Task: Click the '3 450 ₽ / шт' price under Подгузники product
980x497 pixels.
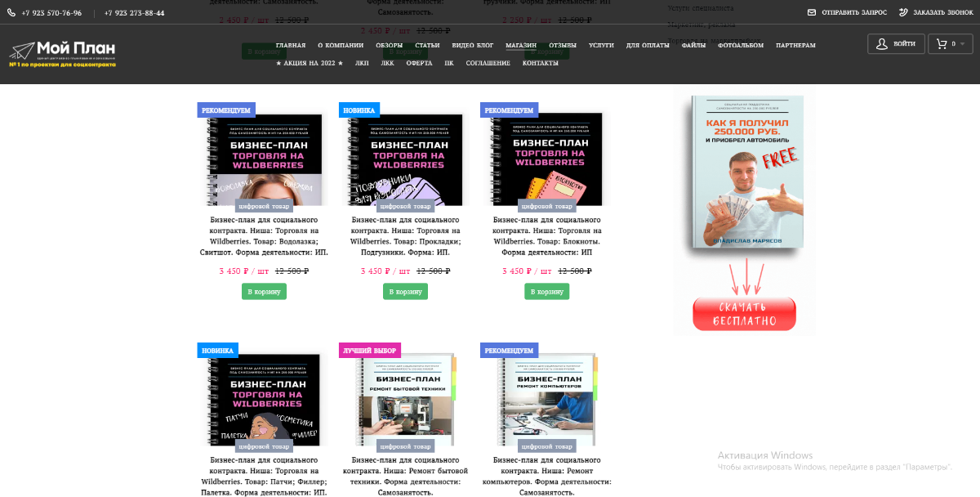Action: (x=385, y=271)
